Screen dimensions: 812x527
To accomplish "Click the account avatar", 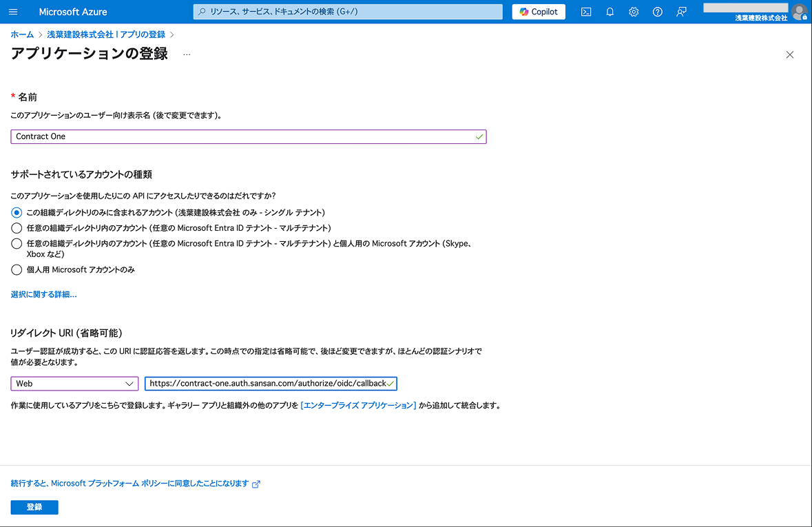I will pos(799,12).
